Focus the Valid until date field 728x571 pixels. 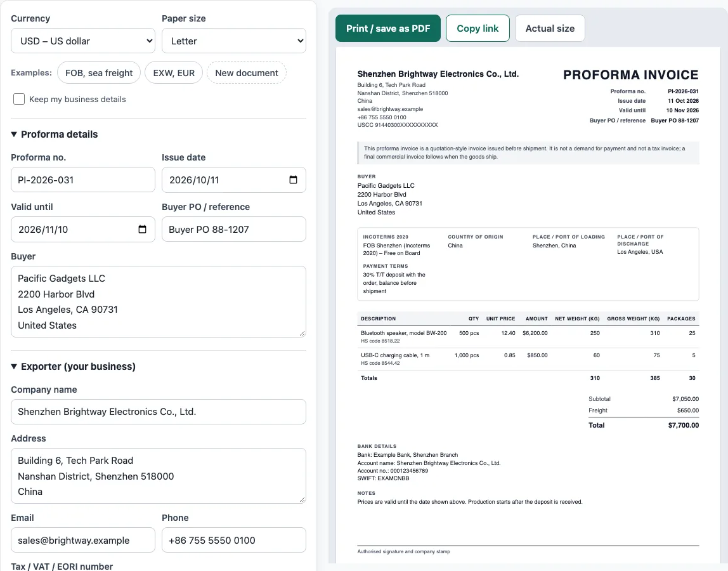(x=83, y=229)
